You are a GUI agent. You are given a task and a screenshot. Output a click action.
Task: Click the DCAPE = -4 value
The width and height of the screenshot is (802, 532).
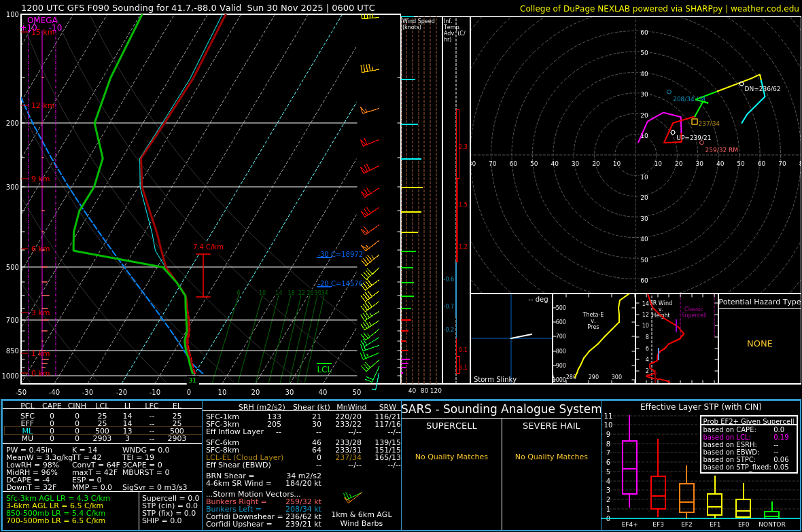28,480
